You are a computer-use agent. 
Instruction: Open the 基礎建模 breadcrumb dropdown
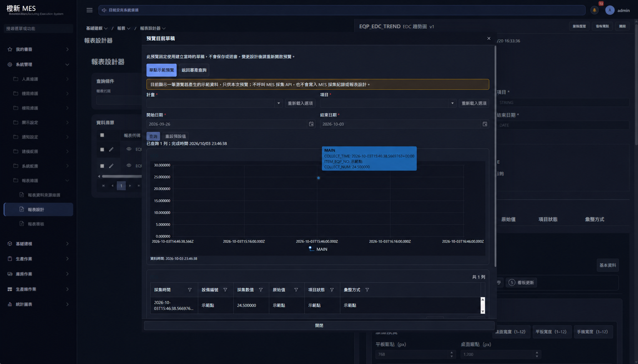(96, 28)
